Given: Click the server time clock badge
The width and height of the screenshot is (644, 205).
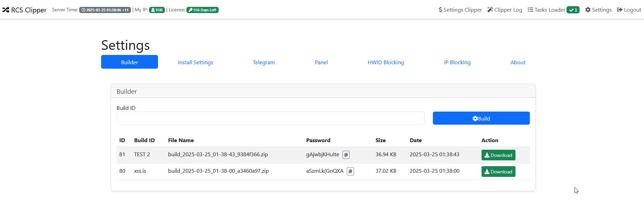Looking at the screenshot, I should pos(105,10).
